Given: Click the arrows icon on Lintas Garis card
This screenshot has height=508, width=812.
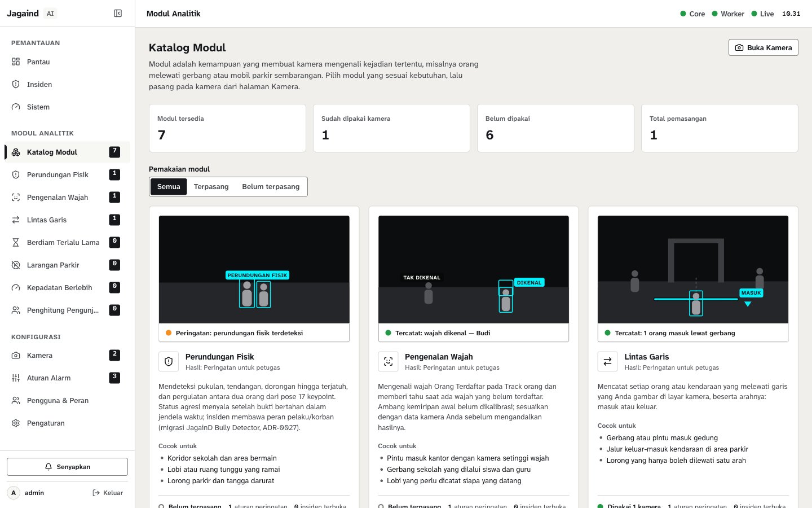Looking at the screenshot, I should [607, 362].
